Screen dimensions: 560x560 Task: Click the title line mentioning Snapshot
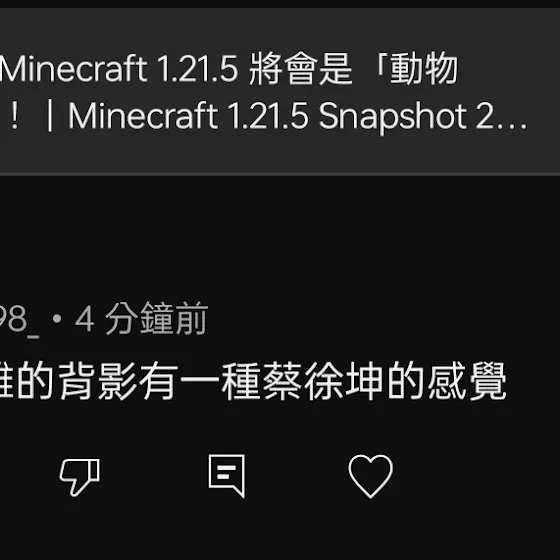[x=263, y=116]
